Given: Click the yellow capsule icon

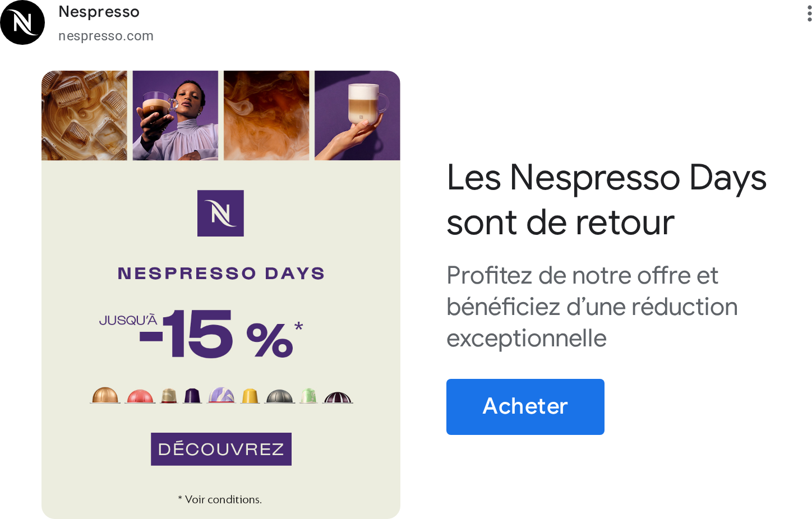Looking at the screenshot, I should pyautogui.click(x=250, y=396).
